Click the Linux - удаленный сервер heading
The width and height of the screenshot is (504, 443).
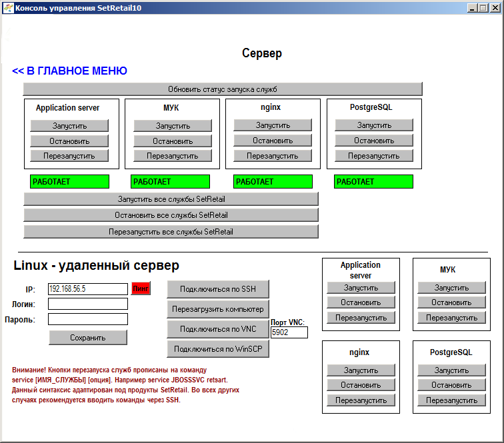click(x=96, y=265)
